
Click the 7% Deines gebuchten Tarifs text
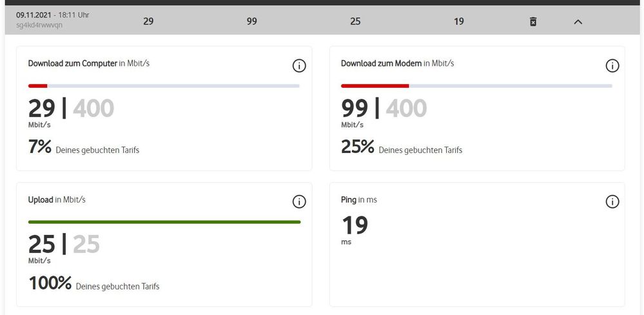coord(84,148)
